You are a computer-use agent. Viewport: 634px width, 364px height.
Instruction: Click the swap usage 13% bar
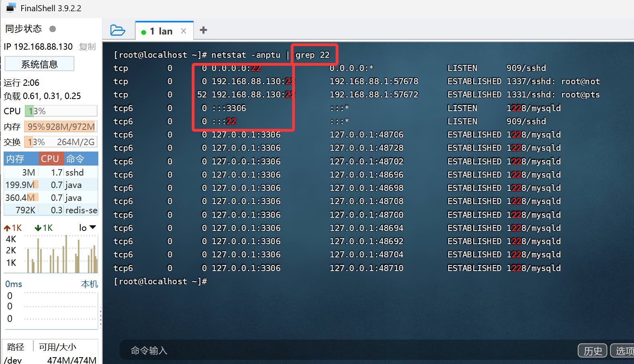coord(61,142)
